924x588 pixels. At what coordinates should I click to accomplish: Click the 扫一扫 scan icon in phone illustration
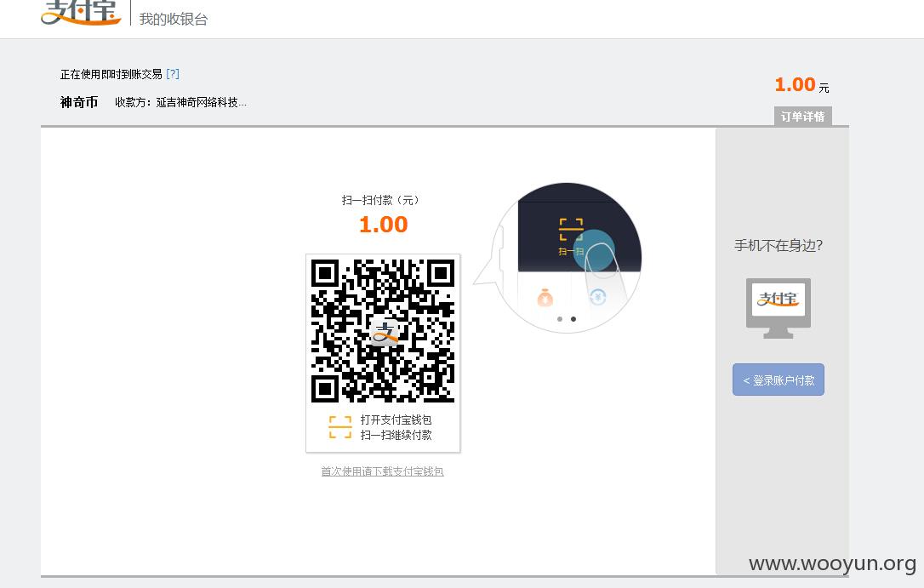571,237
